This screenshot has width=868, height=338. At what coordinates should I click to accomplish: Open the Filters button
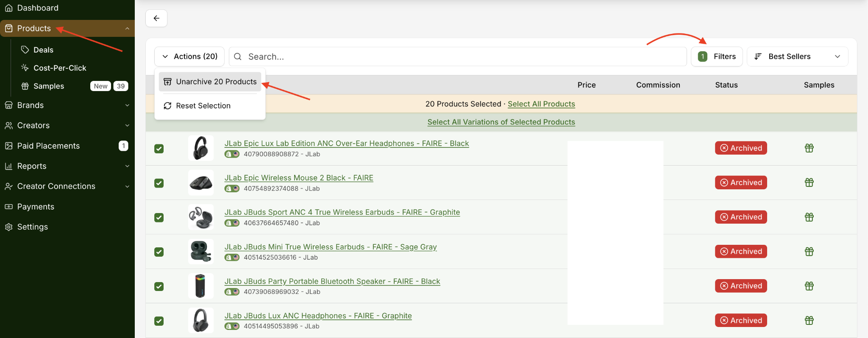717,56
